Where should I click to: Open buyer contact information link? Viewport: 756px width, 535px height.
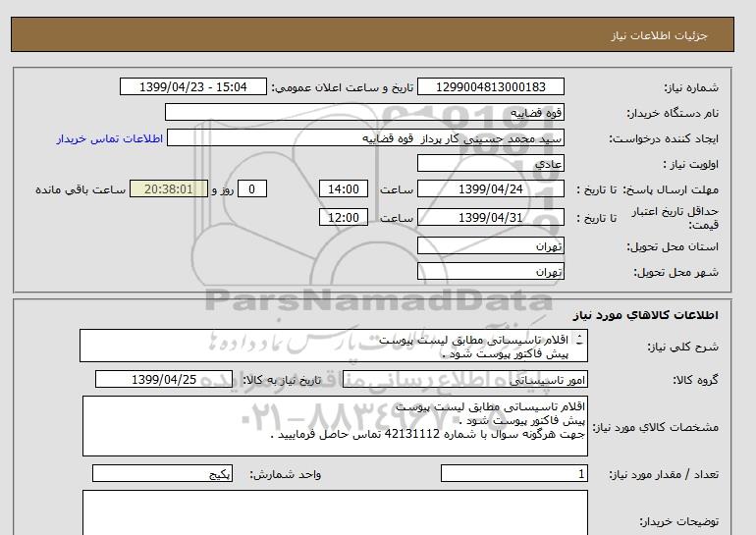pos(110,138)
